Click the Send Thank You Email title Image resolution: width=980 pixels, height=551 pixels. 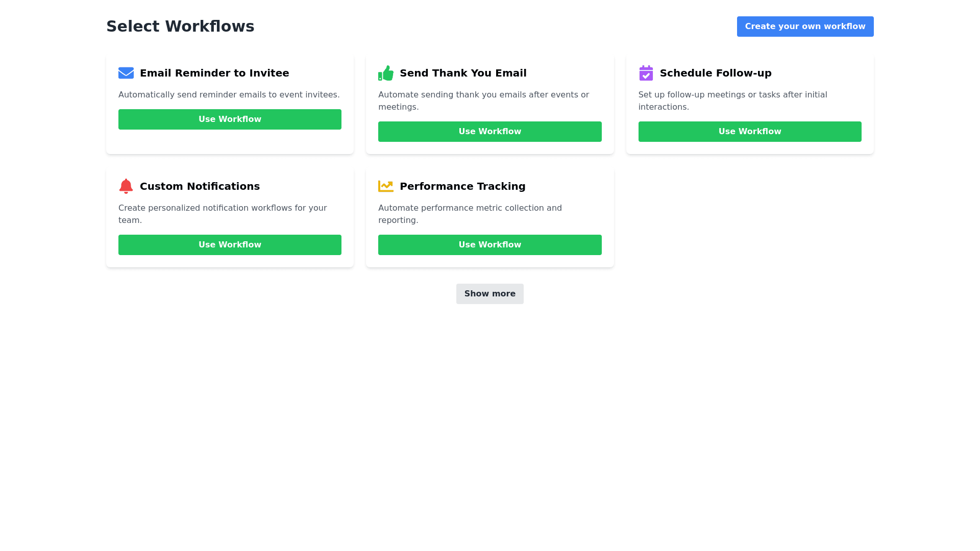click(463, 73)
